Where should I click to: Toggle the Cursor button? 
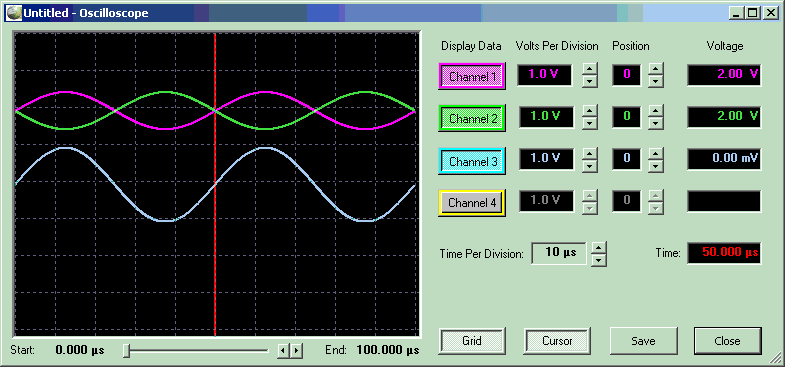(557, 341)
